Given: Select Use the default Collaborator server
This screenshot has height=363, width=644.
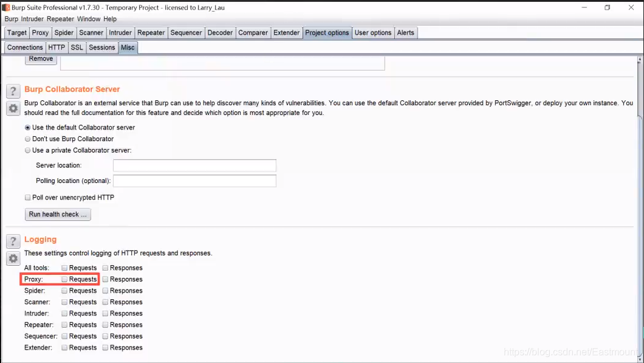Looking at the screenshot, I should click(x=27, y=128).
